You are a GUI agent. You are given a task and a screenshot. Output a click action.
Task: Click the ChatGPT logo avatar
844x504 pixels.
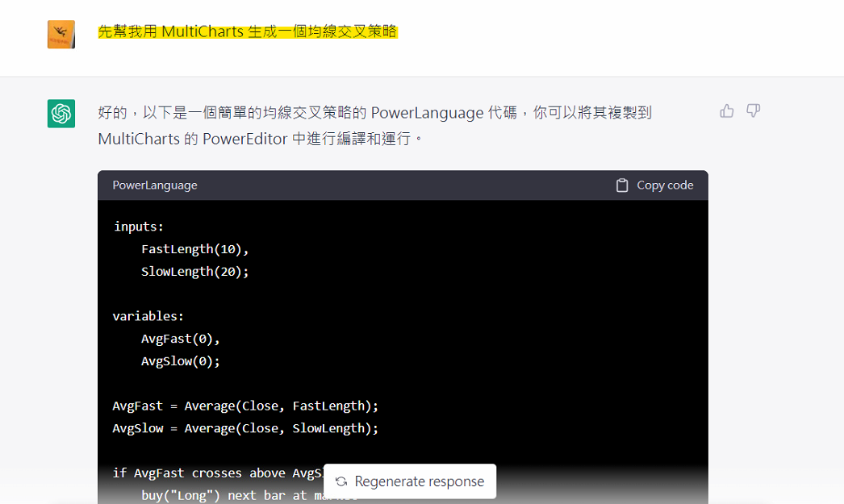coord(61,114)
